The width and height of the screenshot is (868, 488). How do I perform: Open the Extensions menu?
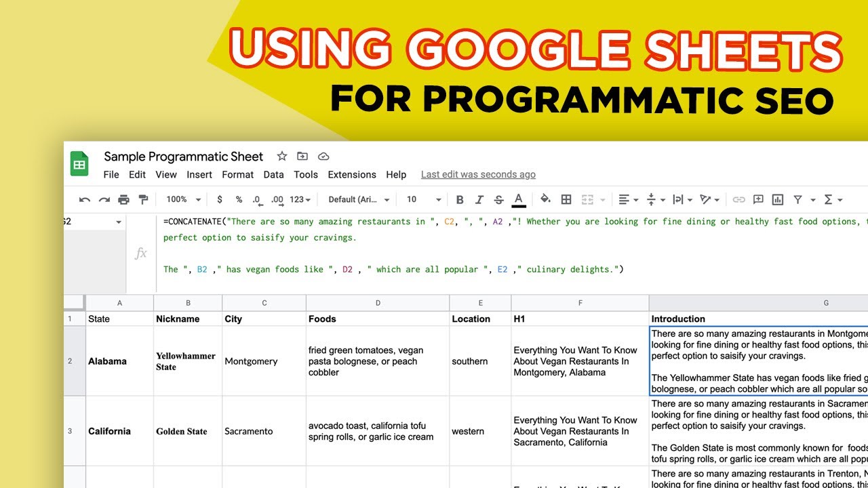(352, 174)
